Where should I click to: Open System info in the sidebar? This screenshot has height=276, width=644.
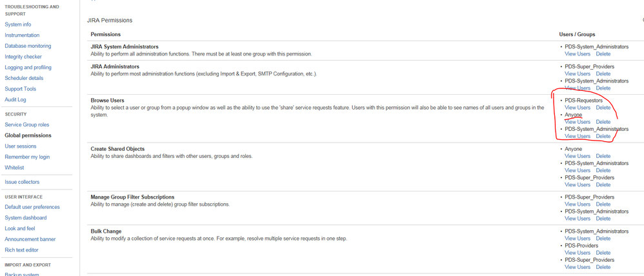[17, 25]
